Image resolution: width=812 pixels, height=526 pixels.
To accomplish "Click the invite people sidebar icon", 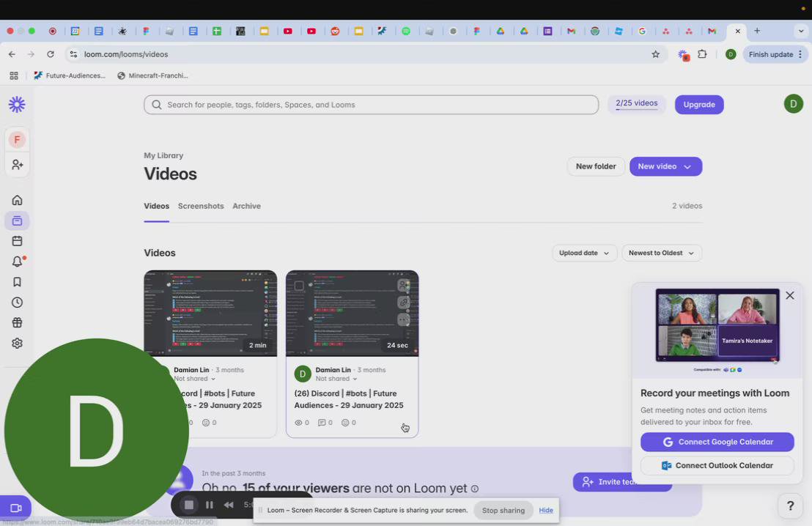I will tap(17, 165).
